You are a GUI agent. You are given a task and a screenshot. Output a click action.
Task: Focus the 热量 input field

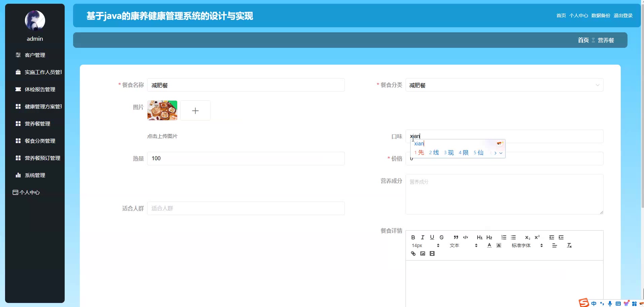[x=246, y=159]
